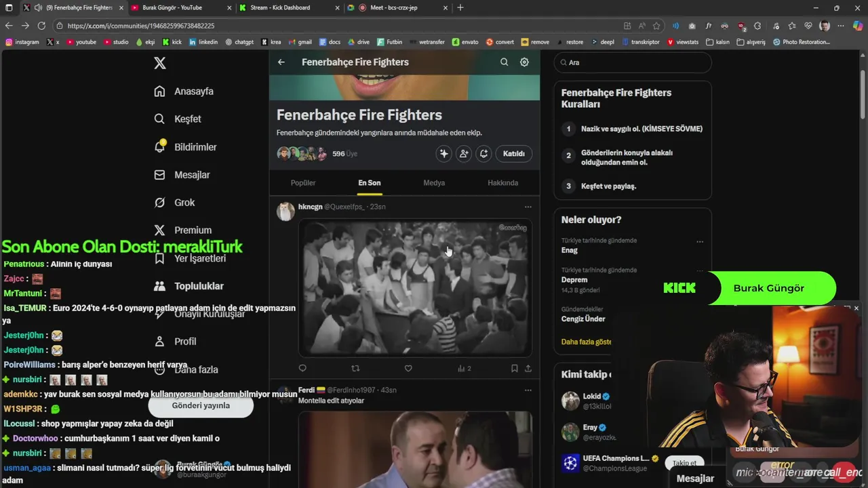Open the deepl bookmark
The height and width of the screenshot is (488, 868).
[602, 42]
